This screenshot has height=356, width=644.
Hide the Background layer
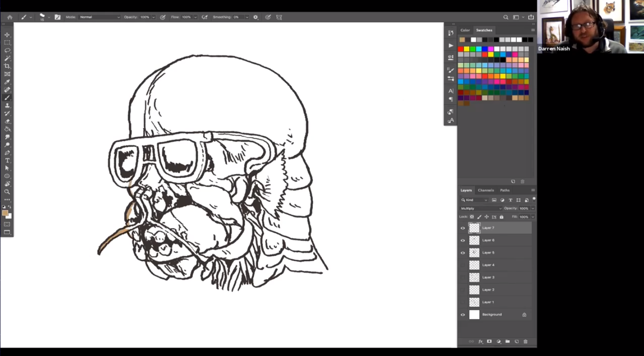coord(463,315)
